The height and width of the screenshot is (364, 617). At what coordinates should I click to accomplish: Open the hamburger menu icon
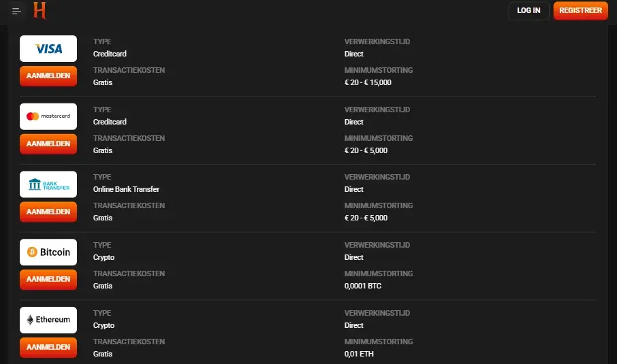pyautogui.click(x=17, y=11)
